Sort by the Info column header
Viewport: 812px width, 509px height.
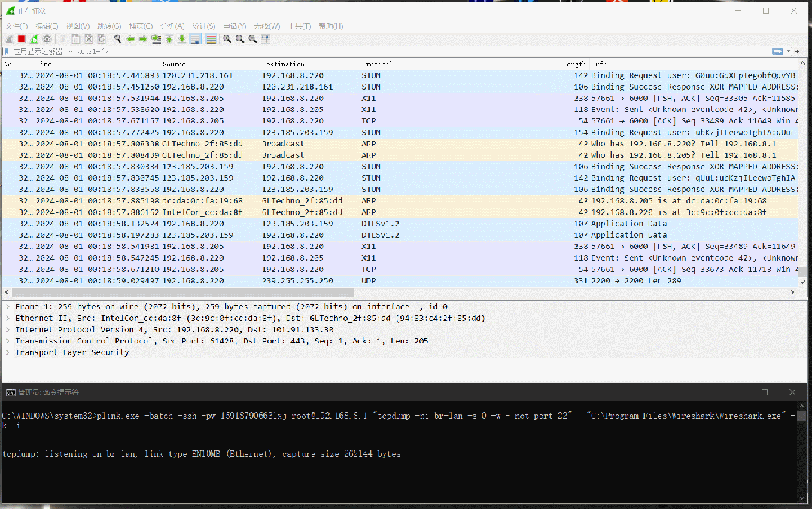[x=694, y=64]
